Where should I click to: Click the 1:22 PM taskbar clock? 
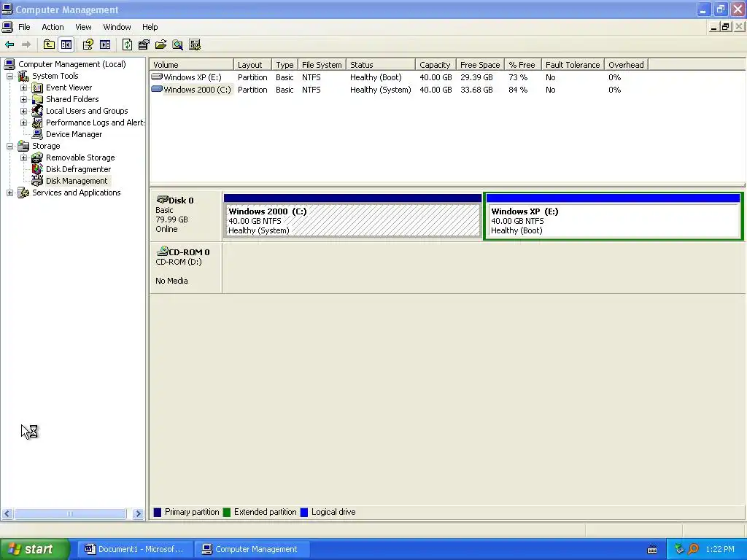coord(720,549)
